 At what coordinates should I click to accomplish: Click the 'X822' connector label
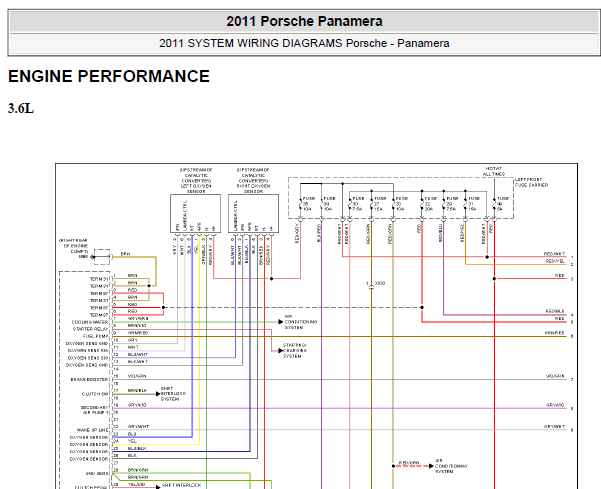[380, 284]
